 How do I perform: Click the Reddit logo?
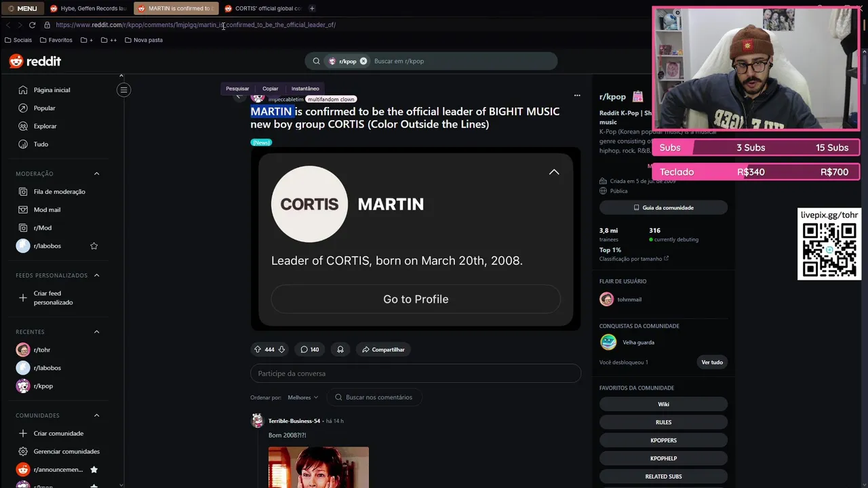35,61
